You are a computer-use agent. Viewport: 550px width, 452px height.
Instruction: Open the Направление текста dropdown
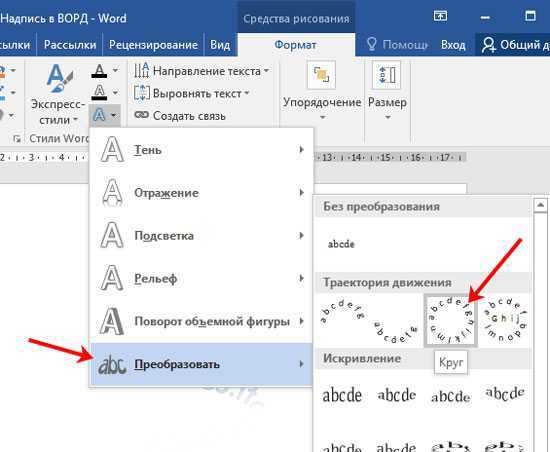[x=201, y=71]
